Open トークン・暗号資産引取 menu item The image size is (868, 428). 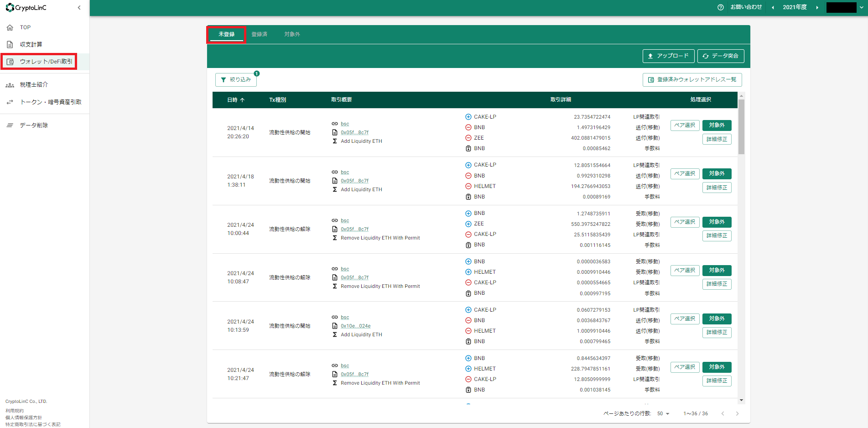click(51, 102)
